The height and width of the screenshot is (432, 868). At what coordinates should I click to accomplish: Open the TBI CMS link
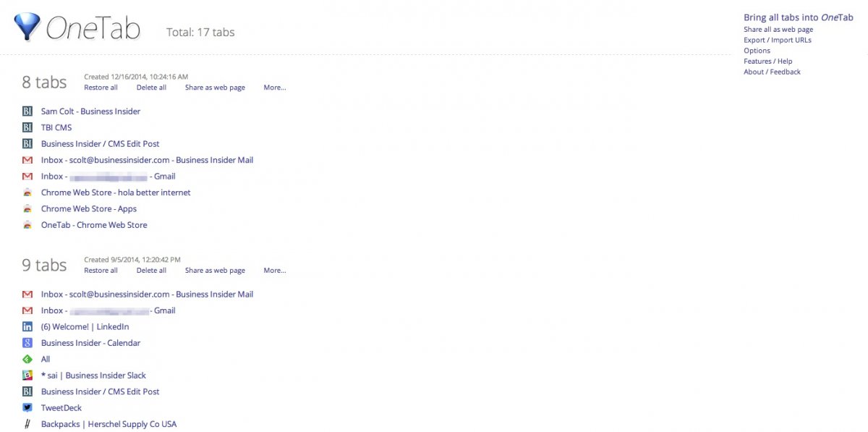point(56,127)
